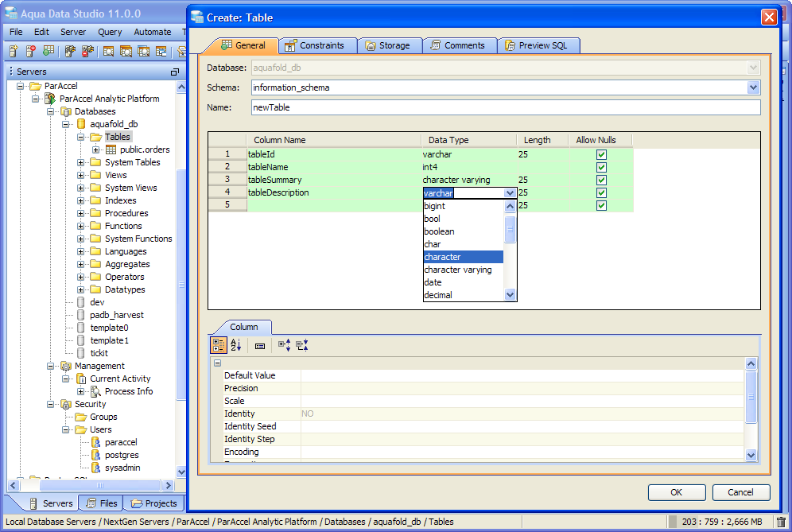792x532 pixels.
Task: Collapse the Management node
Action: click(50, 366)
